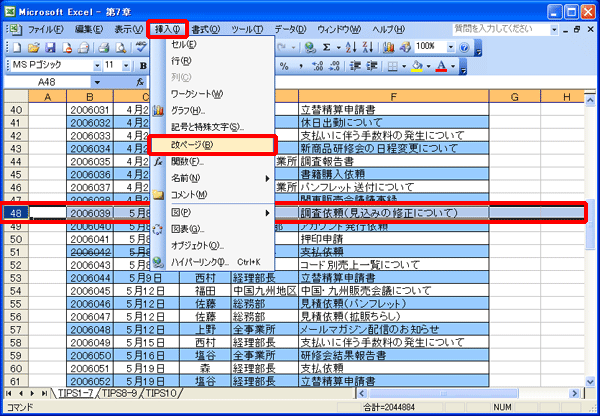This screenshot has height=416, width=600.
Task: Select the TIPS1-7 sheet tab
Action: click(x=75, y=393)
